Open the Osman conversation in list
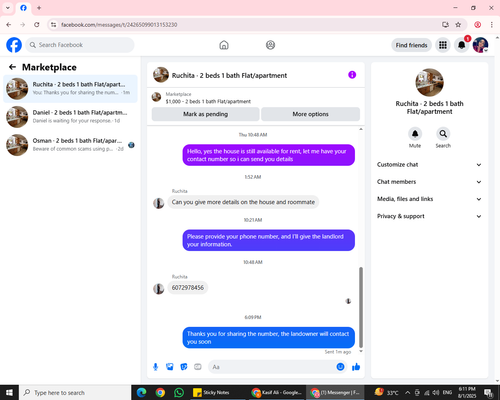 click(x=70, y=145)
